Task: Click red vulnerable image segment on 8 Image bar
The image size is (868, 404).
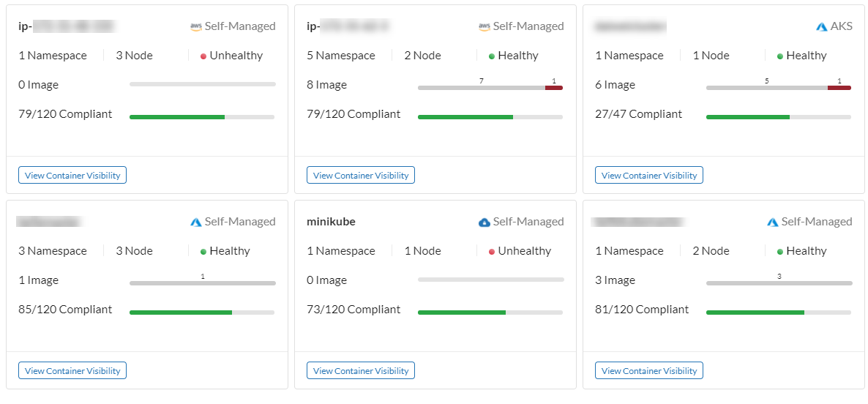Action: (554, 88)
